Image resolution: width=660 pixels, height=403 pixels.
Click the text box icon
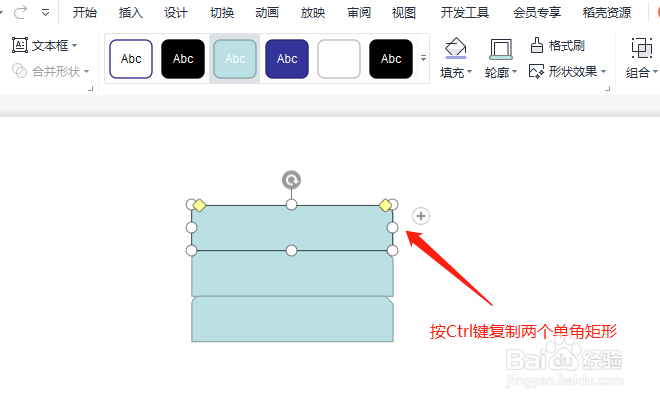click(x=20, y=45)
